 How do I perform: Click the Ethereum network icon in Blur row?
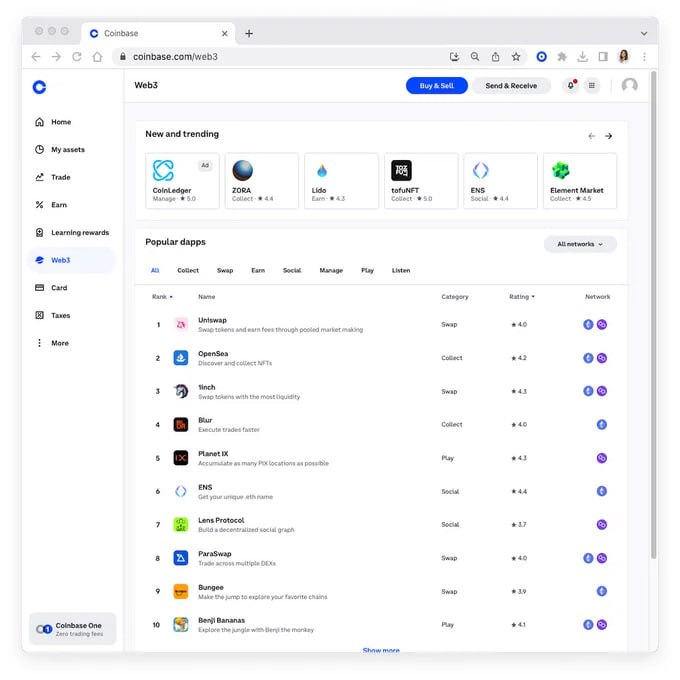coord(602,425)
